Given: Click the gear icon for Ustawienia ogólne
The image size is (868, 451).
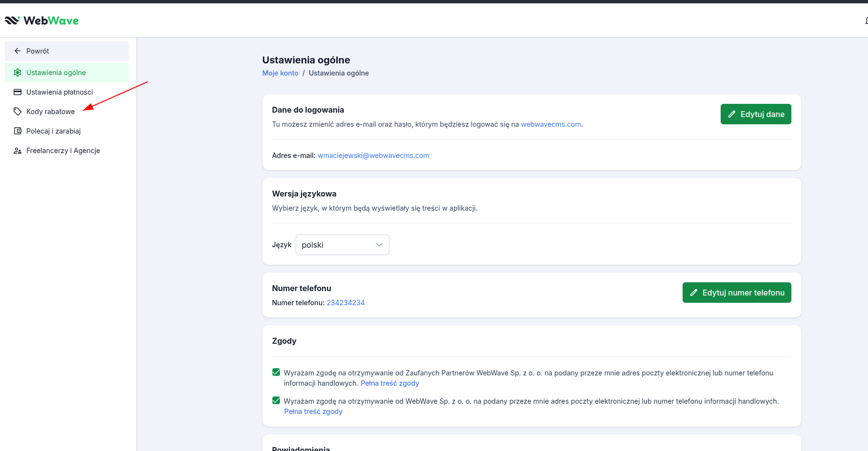Looking at the screenshot, I should [x=18, y=73].
